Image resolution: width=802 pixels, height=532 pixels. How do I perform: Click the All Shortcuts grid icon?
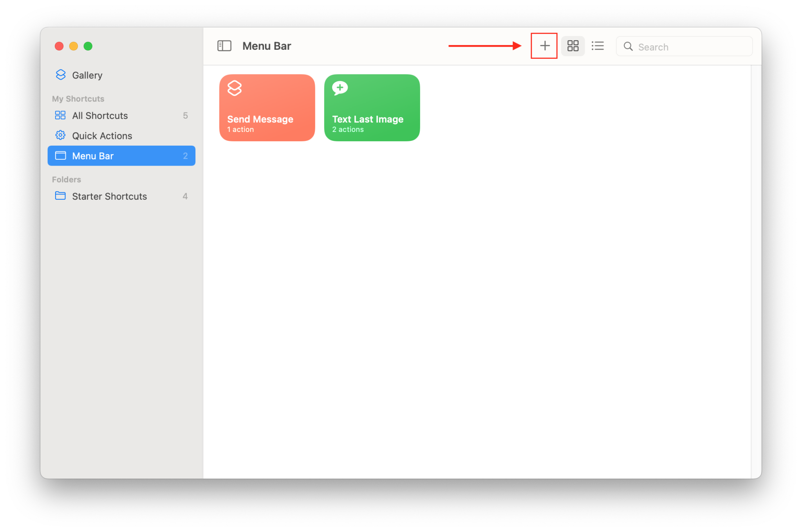click(60, 115)
